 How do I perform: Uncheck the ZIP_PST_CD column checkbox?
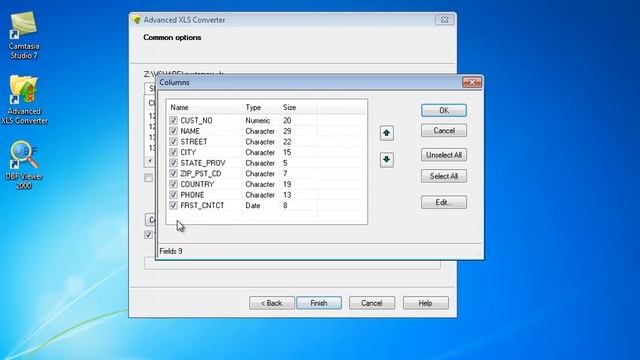coord(173,173)
